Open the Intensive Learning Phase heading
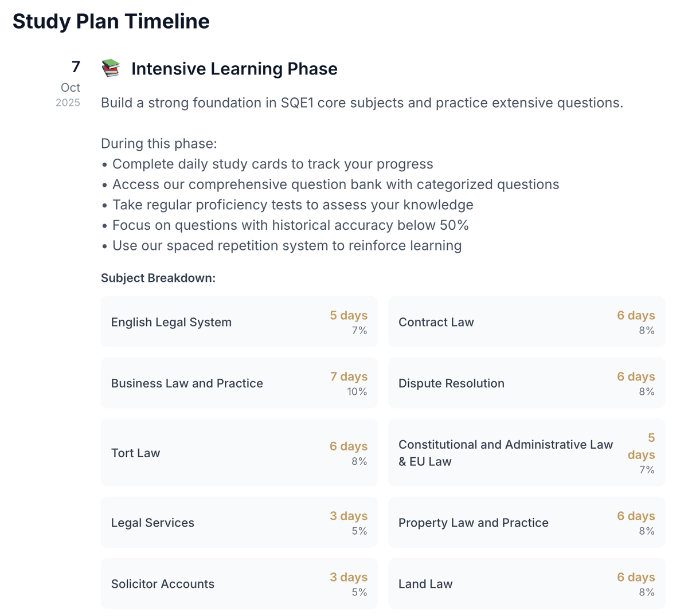 point(234,69)
